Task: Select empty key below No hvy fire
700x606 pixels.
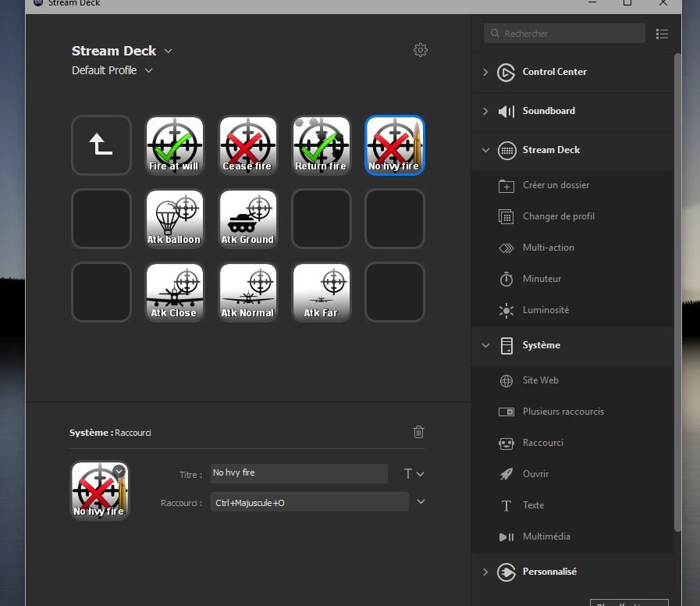Action: pyautogui.click(x=395, y=219)
